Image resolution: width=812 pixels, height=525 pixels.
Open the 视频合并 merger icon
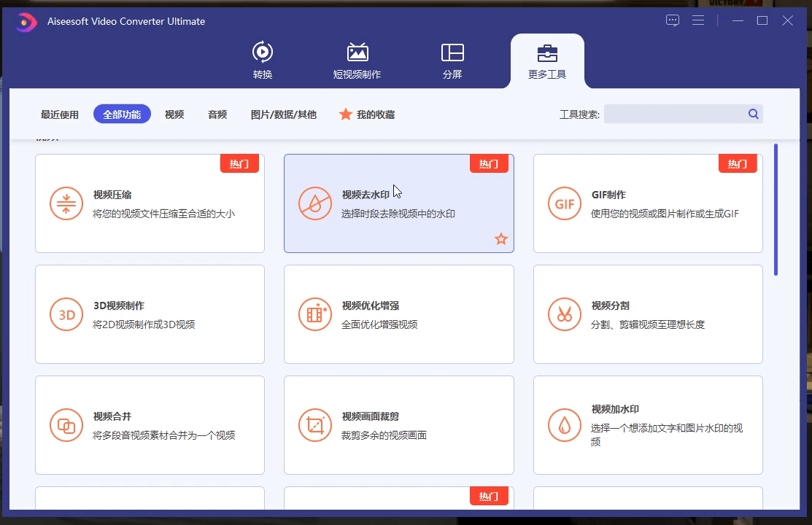pyautogui.click(x=66, y=425)
